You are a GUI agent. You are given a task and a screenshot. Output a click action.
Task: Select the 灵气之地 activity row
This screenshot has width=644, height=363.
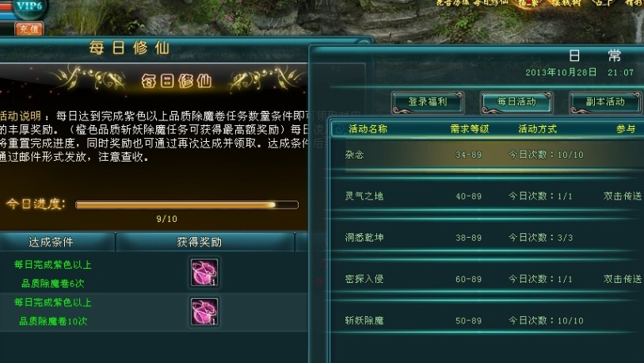pyautogui.click(x=487, y=196)
